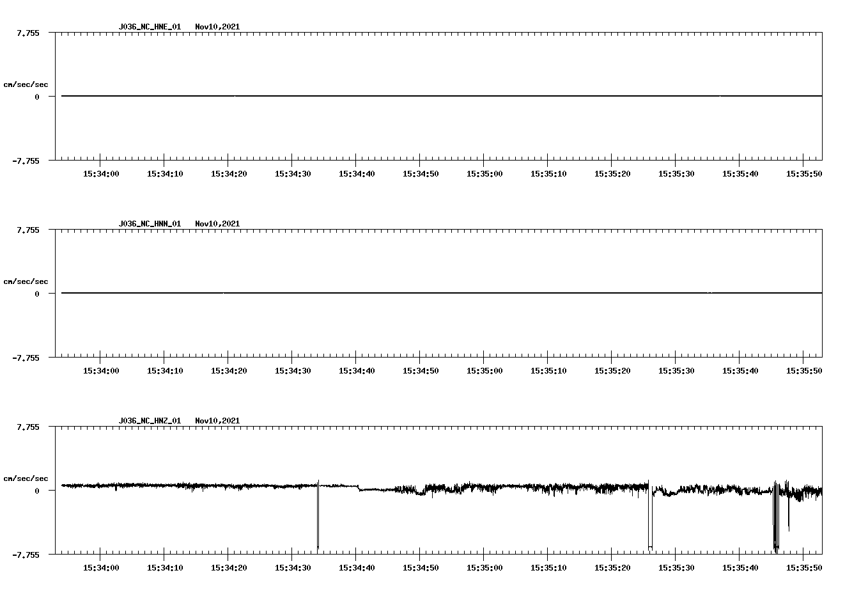Image resolution: width=868 pixels, height=591 pixels.
Task: Click the 15:34:20 time label under the HNE plot
Action: (x=229, y=173)
